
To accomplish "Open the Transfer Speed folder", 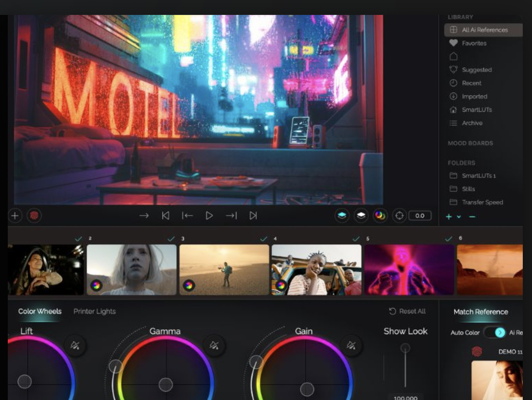I will point(482,202).
